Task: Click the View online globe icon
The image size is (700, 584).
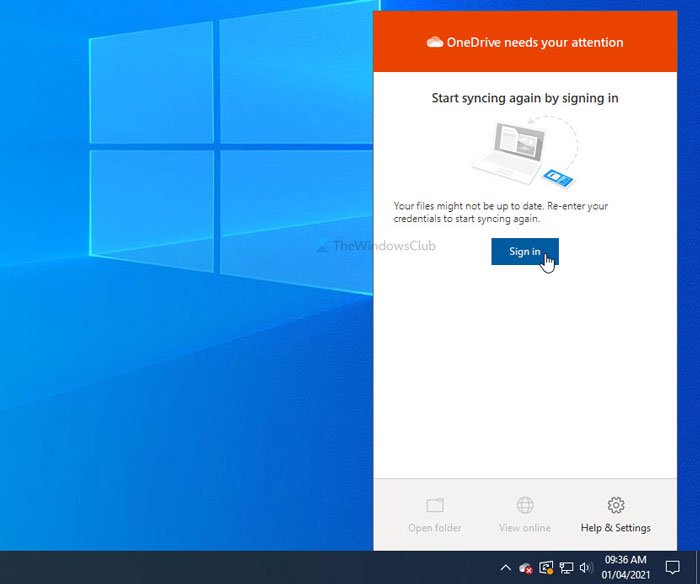Action: click(x=525, y=505)
